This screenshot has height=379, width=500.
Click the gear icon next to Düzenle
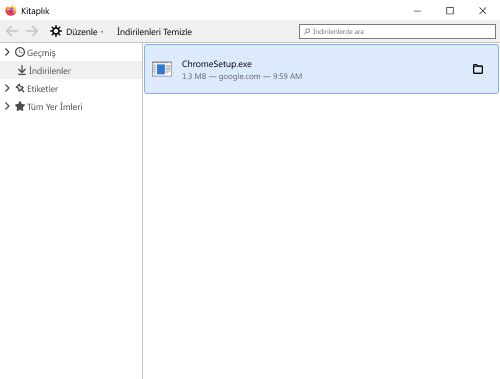click(x=56, y=31)
